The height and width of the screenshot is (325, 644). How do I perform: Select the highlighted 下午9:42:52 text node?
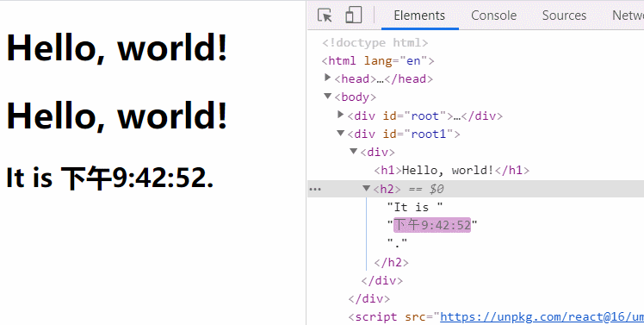432,225
